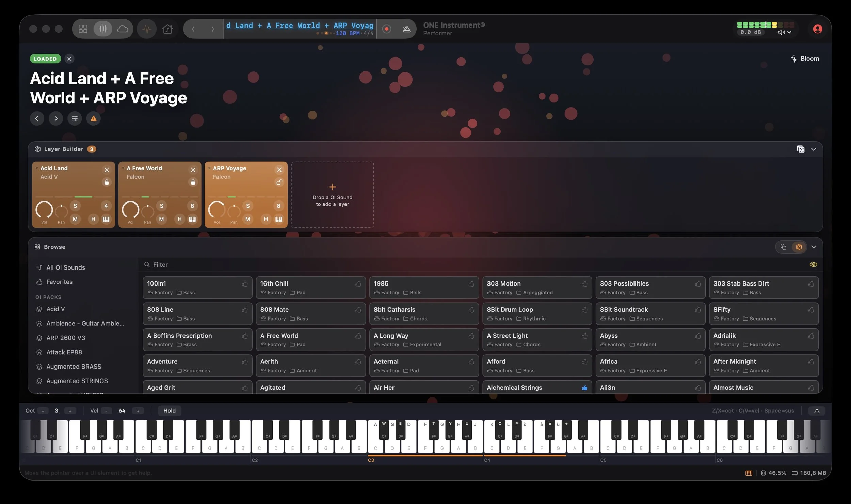851x504 pixels.
Task: Open the cloud view in the top toolbar
Action: tap(123, 29)
